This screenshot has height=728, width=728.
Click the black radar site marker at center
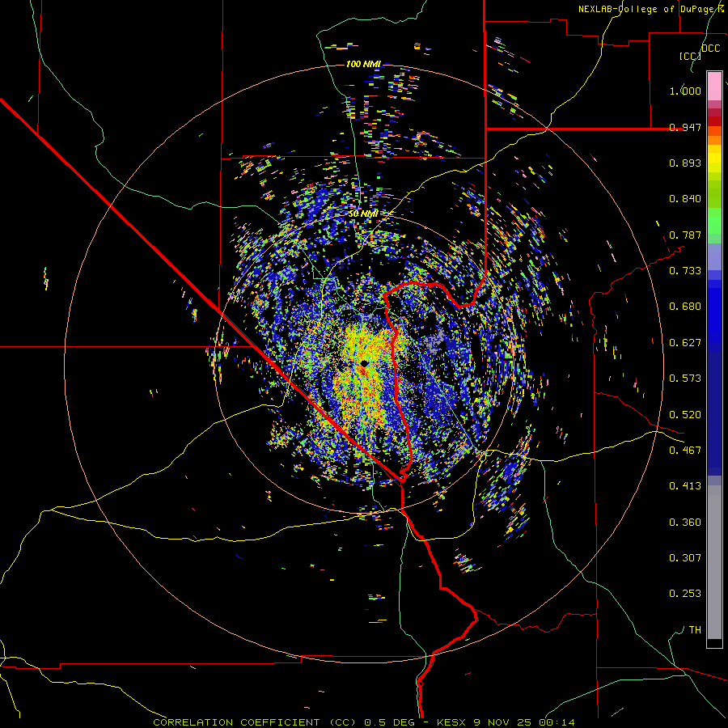click(365, 363)
